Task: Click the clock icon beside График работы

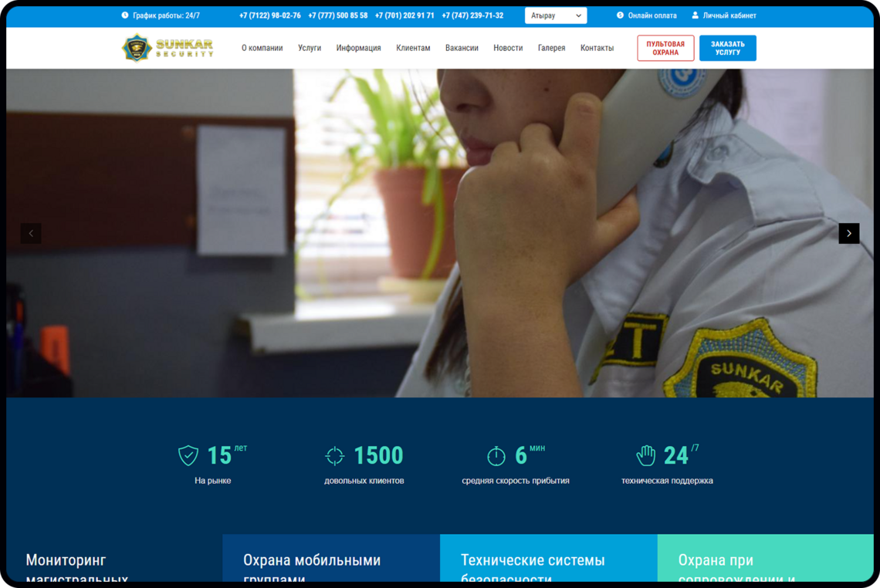Action: [x=124, y=15]
